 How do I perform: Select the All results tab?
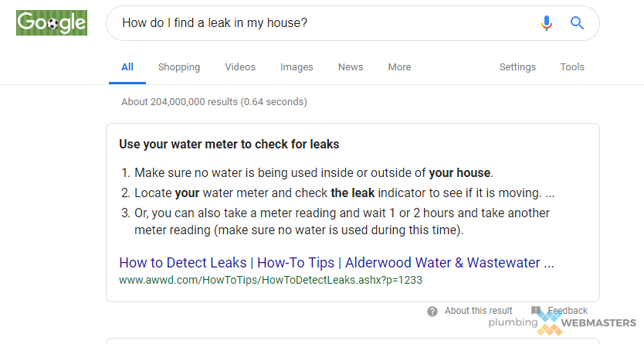click(127, 67)
